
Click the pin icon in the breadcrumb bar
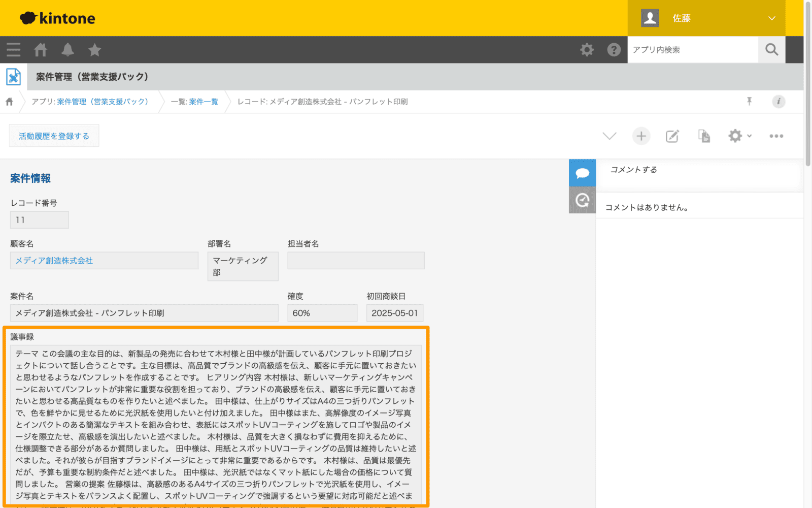(x=749, y=102)
